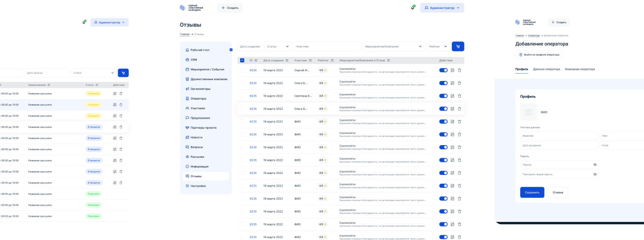Click the notification bell in the Отзывы header

tap(412, 8)
